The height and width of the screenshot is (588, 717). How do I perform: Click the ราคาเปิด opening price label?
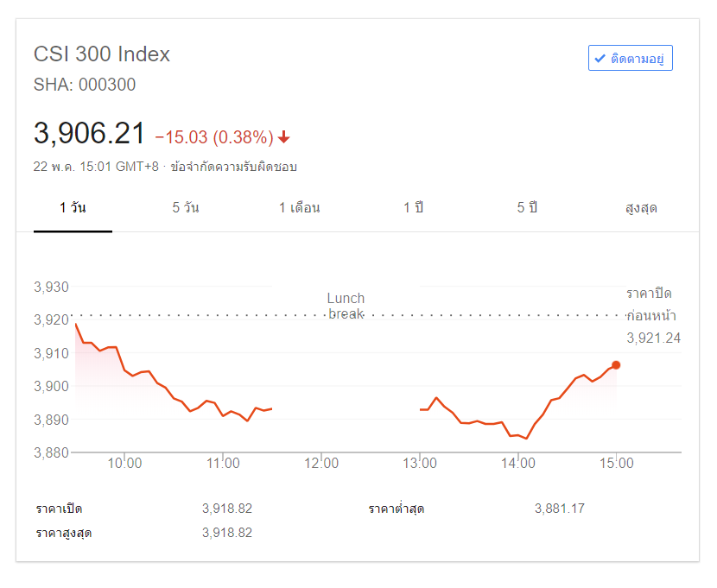point(59,509)
